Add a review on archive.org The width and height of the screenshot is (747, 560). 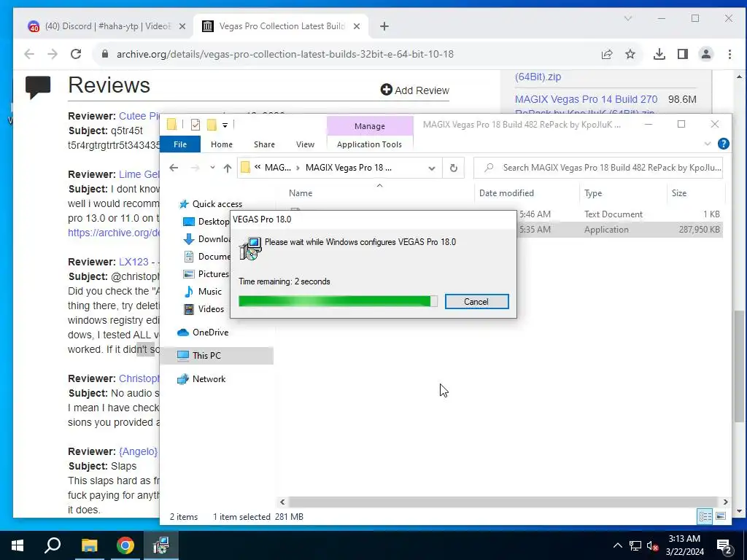click(415, 90)
